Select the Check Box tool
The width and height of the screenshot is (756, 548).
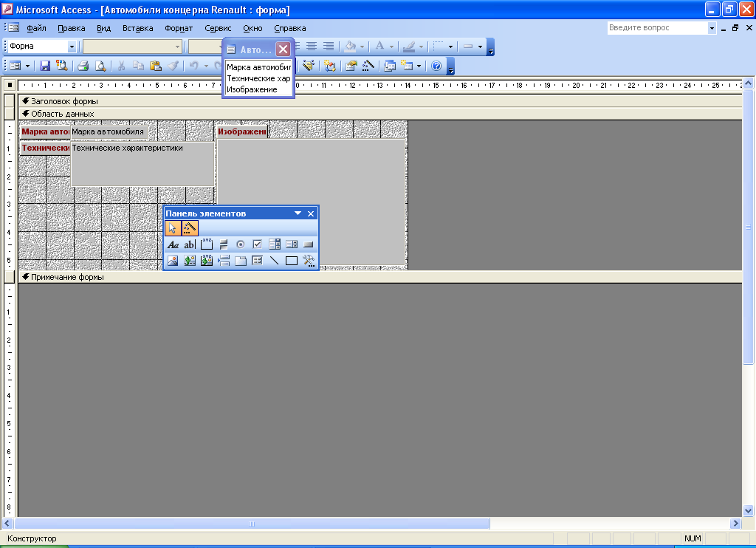[x=257, y=244]
